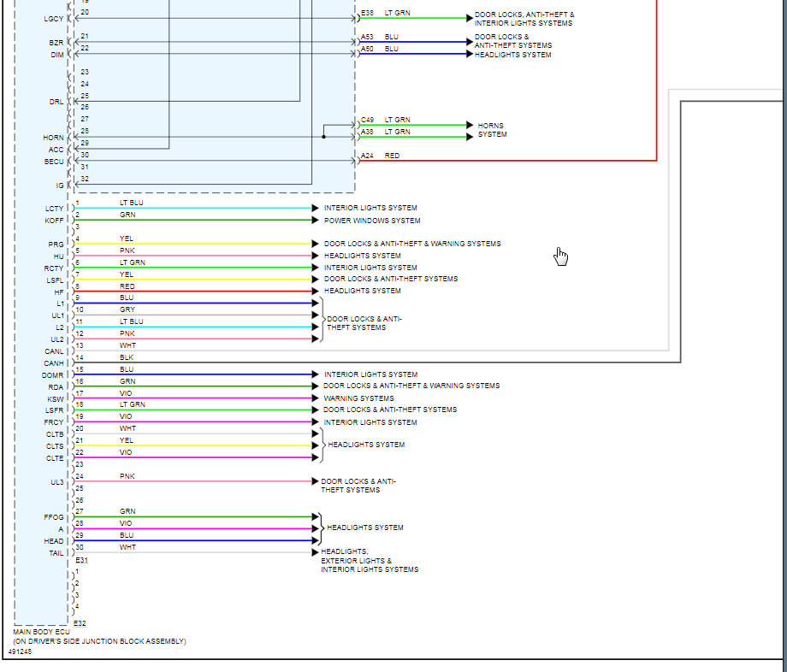The height and width of the screenshot is (672, 787).
Task: Highlight the red HF wire on pin 8
Action: click(x=193, y=292)
